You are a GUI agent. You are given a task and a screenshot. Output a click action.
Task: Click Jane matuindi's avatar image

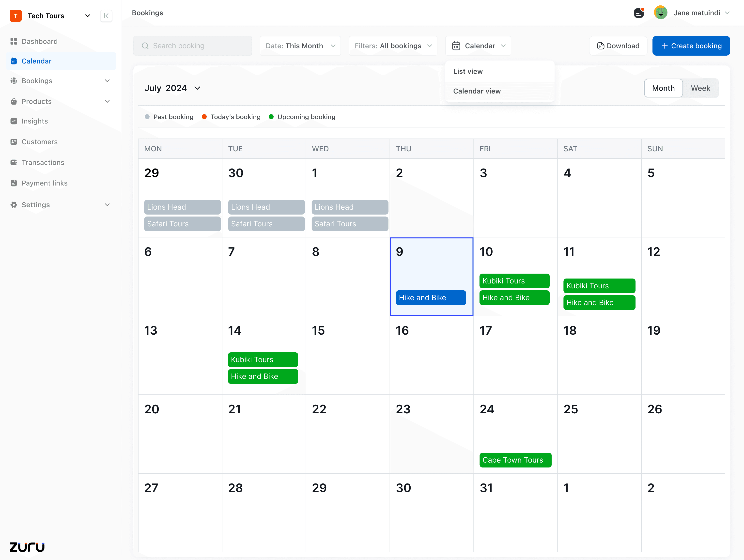point(661,13)
